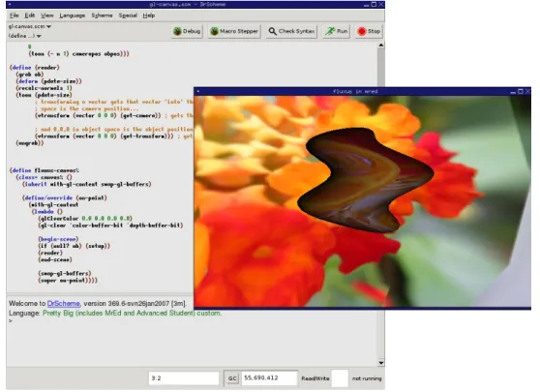Viewport: 540px width, 392px height.
Task: Close the fluxus in mred window
Action: pos(527,92)
